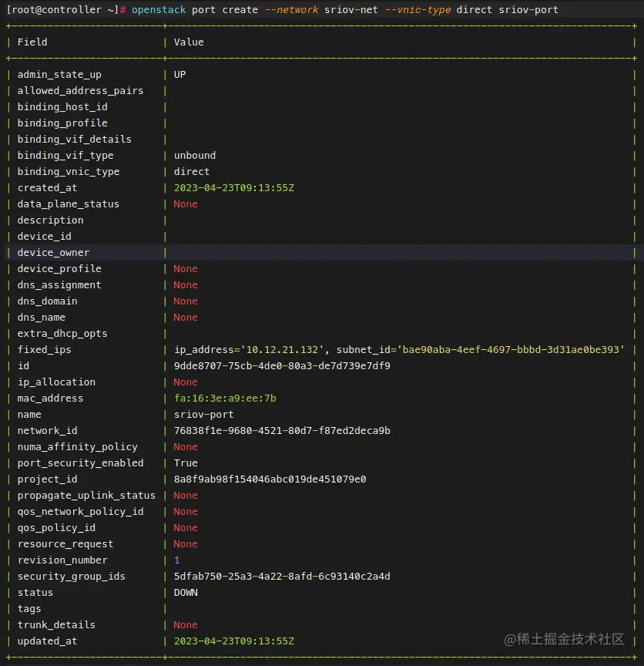
Task: Click the 'sriov-net' network argument in the command
Action: point(351,10)
